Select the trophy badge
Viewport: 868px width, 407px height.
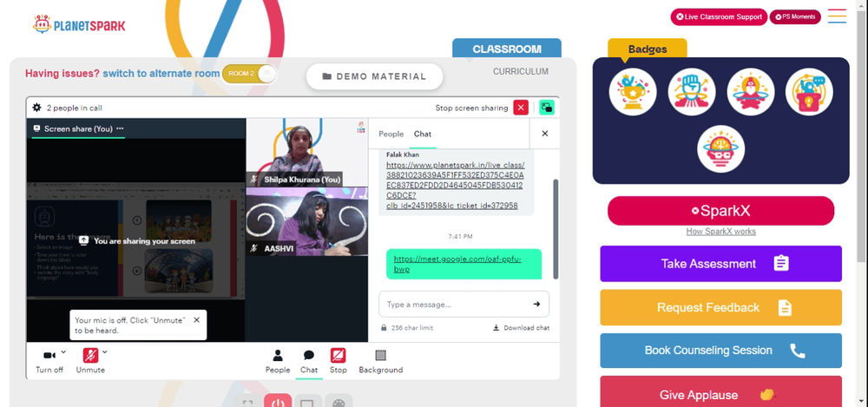633,92
